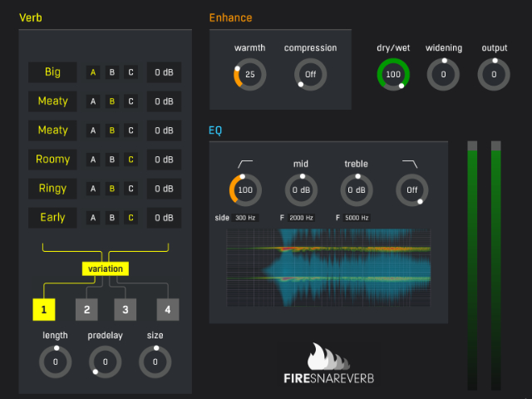Open the Roomy reverb type selector
The width and height of the screenshot is (532, 399).
coord(52,160)
